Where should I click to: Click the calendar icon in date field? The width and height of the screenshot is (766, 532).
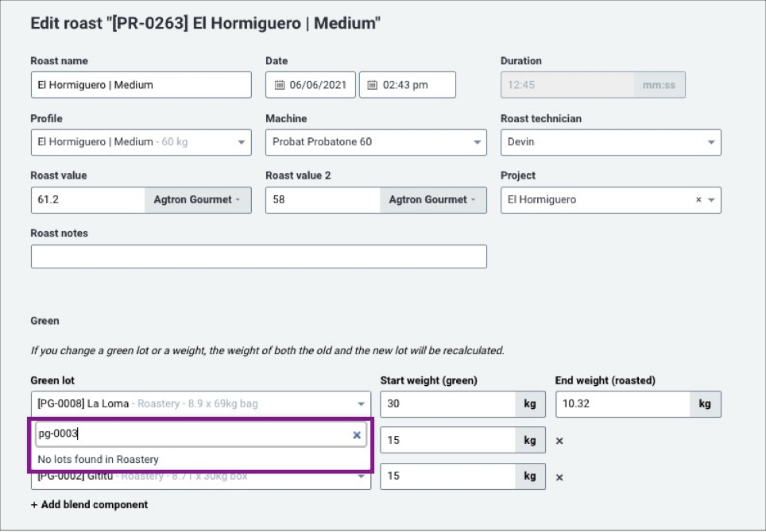pyautogui.click(x=280, y=85)
